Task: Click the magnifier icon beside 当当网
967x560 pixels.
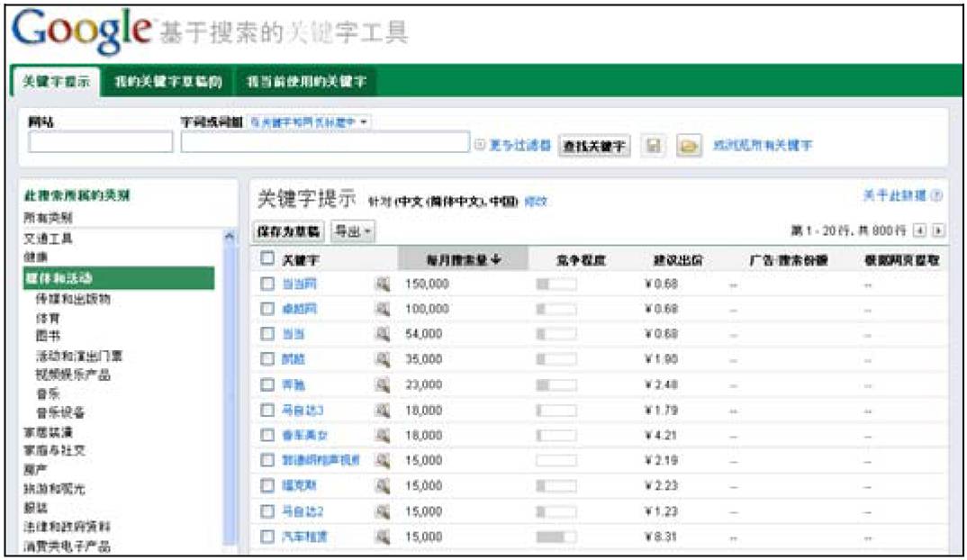Action: (x=383, y=284)
